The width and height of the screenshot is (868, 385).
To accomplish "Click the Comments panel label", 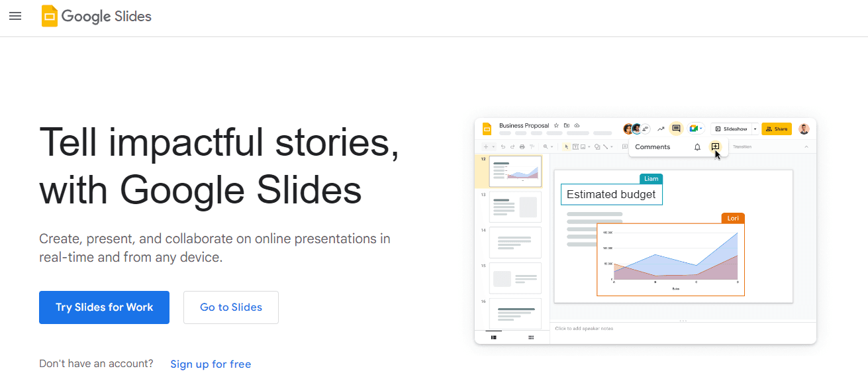I will (x=652, y=147).
